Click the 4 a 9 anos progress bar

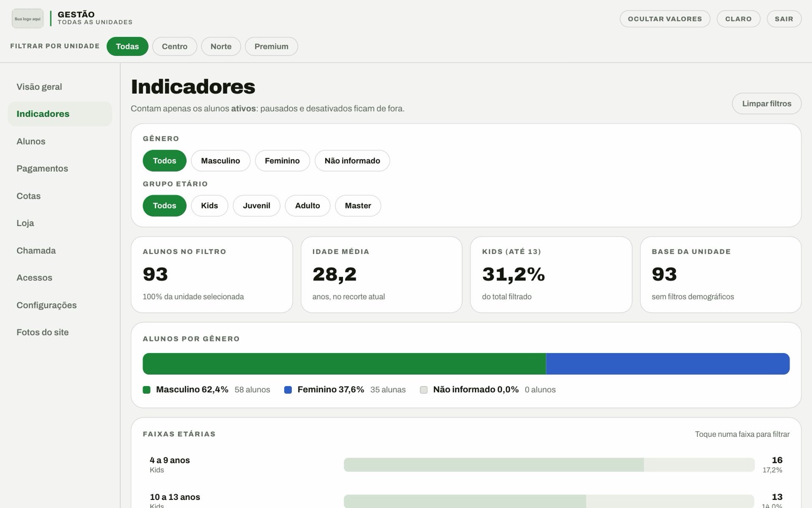click(x=549, y=465)
